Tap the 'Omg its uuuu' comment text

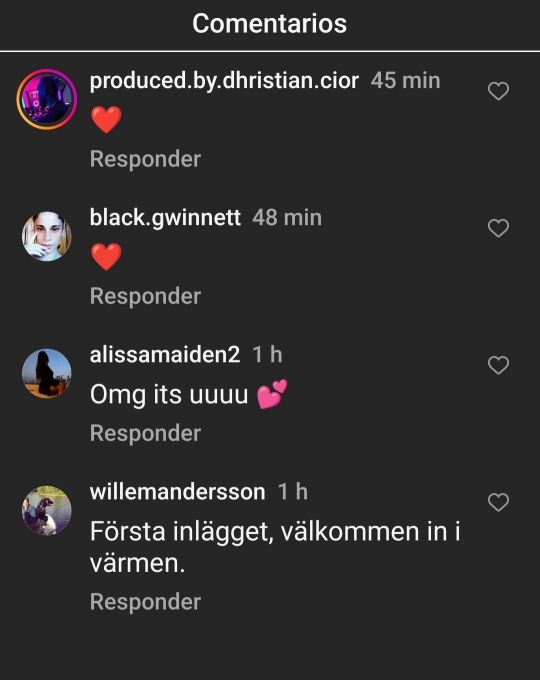(189, 395)
